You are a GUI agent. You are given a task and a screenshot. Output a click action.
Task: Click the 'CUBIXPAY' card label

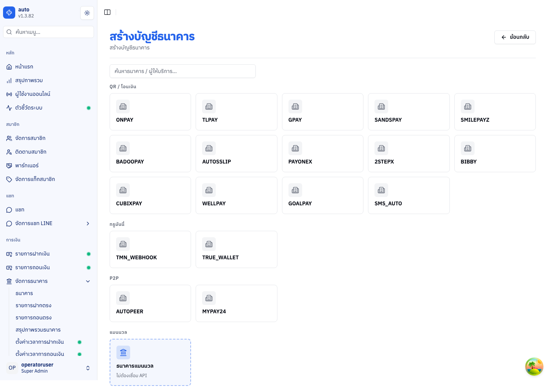pos(129,203)
